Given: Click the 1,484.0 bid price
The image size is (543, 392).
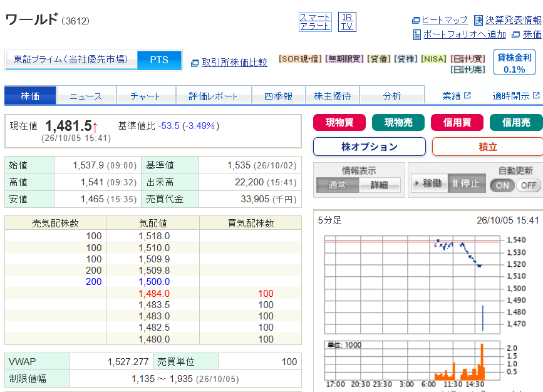Looking at the screenshot, I should pos(154,294).
